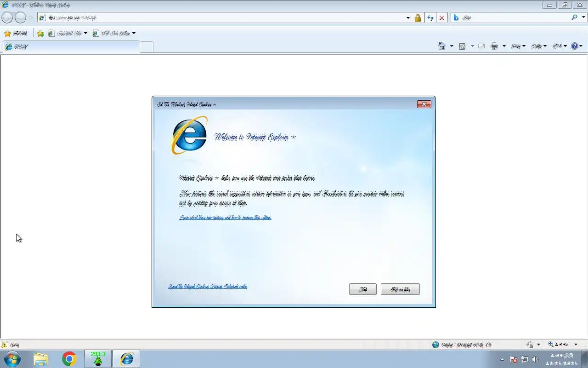Expand the Feeds dropdown arrow
The image size is (588, 368).
tap(472, 46)
